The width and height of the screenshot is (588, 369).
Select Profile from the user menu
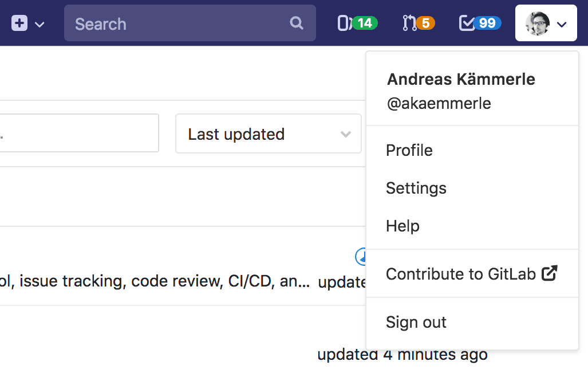pyautogui.click(x=409, y=150)
